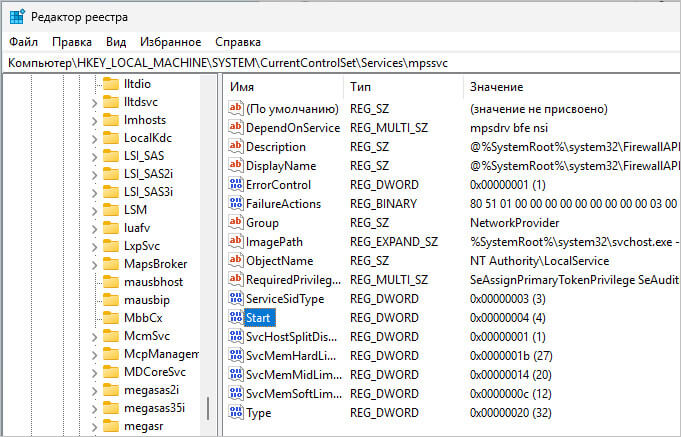
Task: Select the megasr tree item
Action: pyautogui.click(x=144, y=426)
